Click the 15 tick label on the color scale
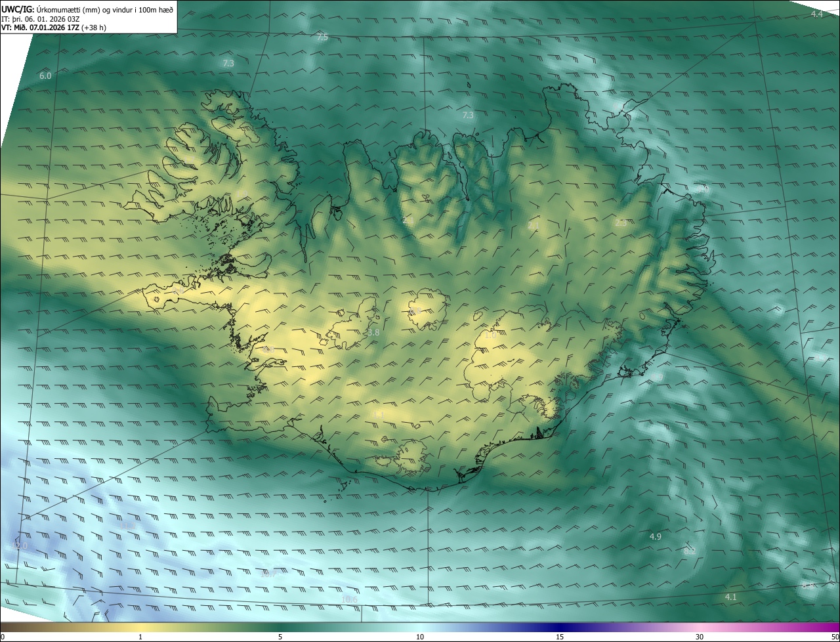The image size is (840, 642). 560,637
